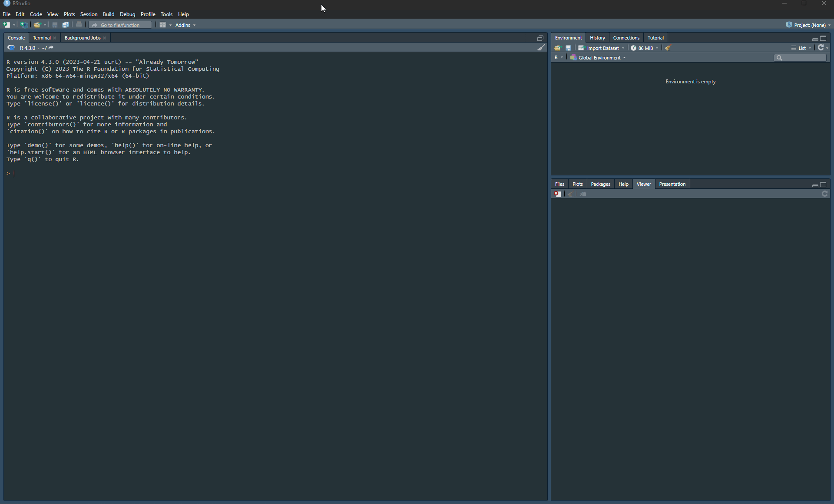Open the Project (None) menu
834x504 pixels.
click(809, 25)
